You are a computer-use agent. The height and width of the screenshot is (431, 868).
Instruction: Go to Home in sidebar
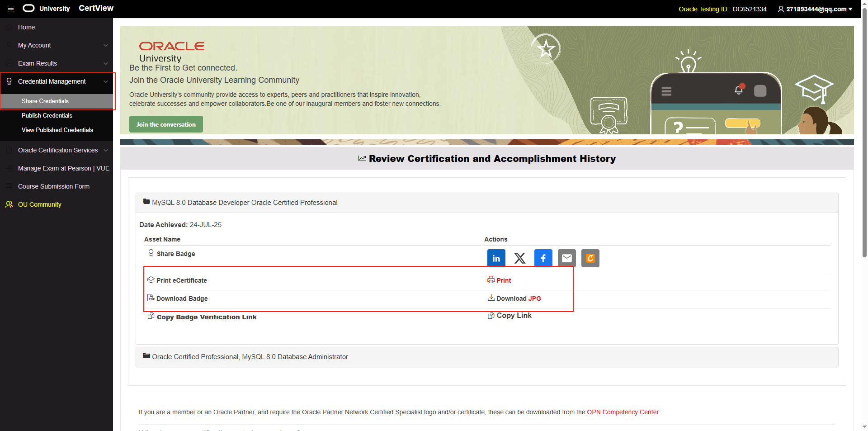point(27,27)
